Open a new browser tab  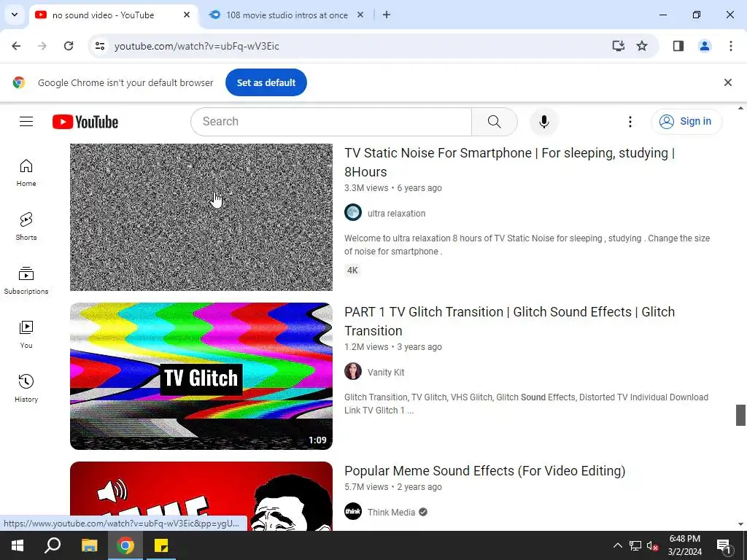click(387, 15)
